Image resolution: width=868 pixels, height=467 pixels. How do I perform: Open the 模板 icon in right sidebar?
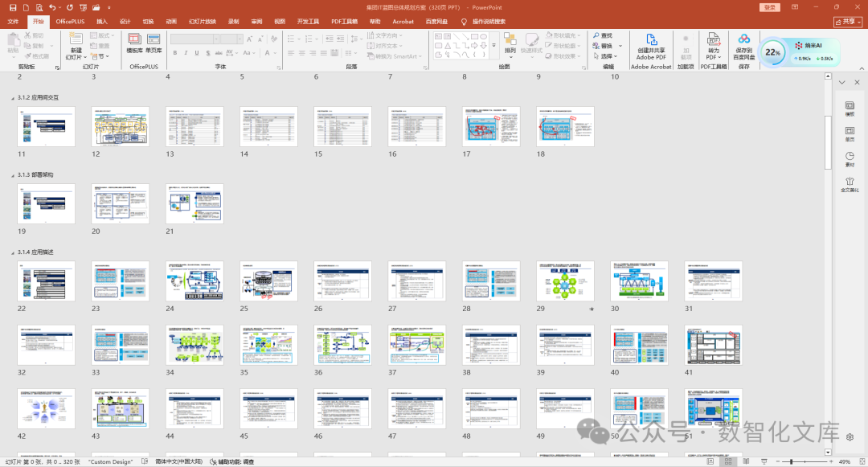tap(850, 109)
